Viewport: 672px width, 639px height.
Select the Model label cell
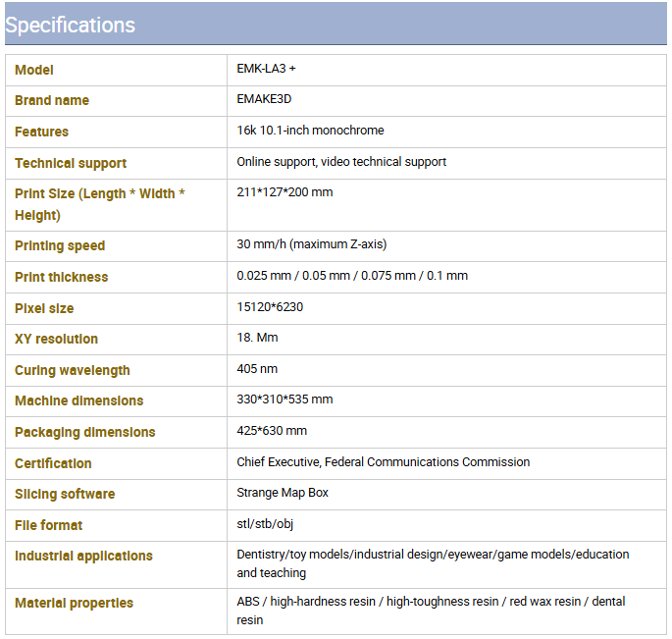(116, 70)
